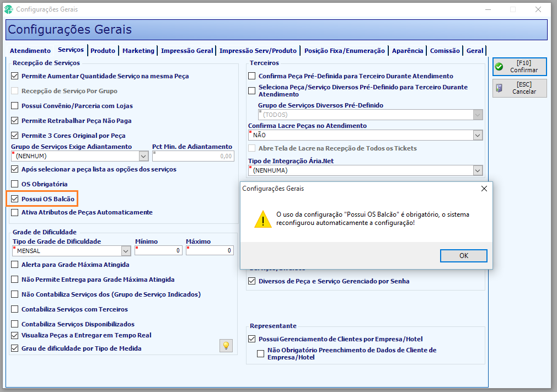Click the green checkmark Confirmar icon
This screenshot has width=557, height=392.
499,66
